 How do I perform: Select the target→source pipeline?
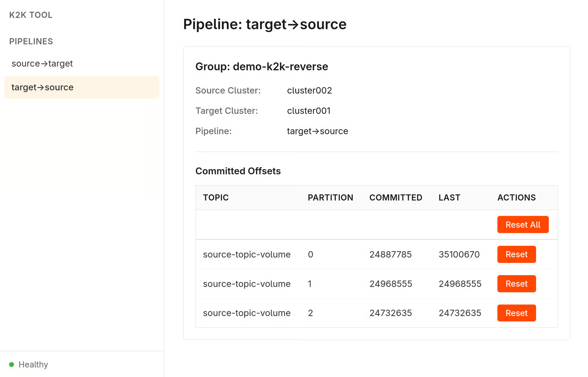click(x=82, y=87)
